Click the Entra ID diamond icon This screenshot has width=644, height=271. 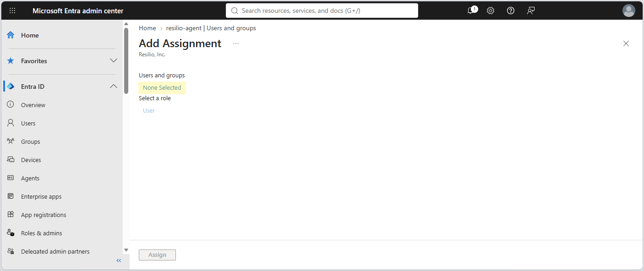(11, 87)
